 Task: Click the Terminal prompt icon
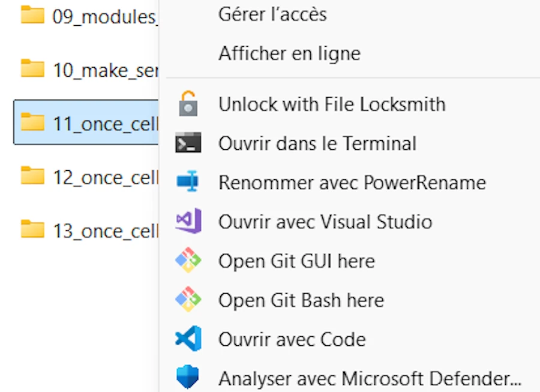point(188,143)
